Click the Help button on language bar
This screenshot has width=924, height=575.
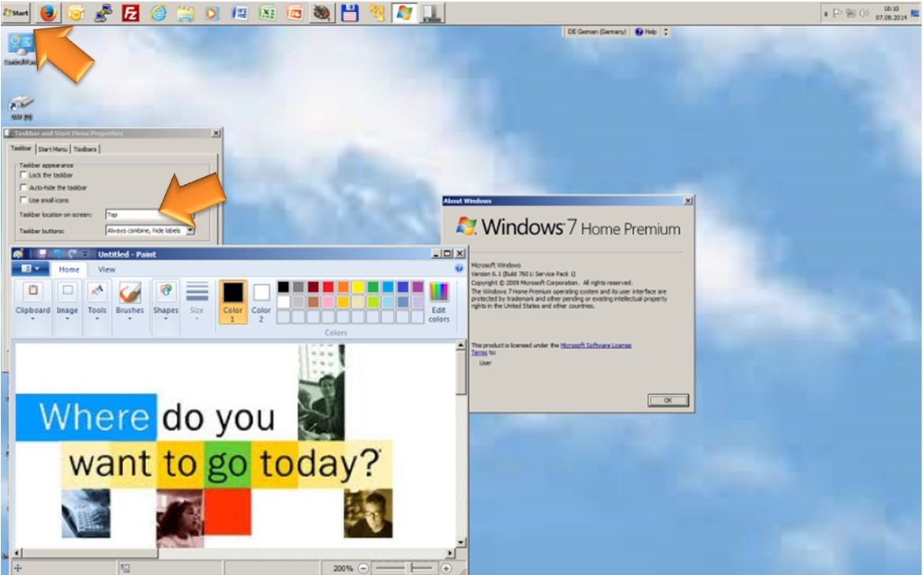[x=646, y=32]
